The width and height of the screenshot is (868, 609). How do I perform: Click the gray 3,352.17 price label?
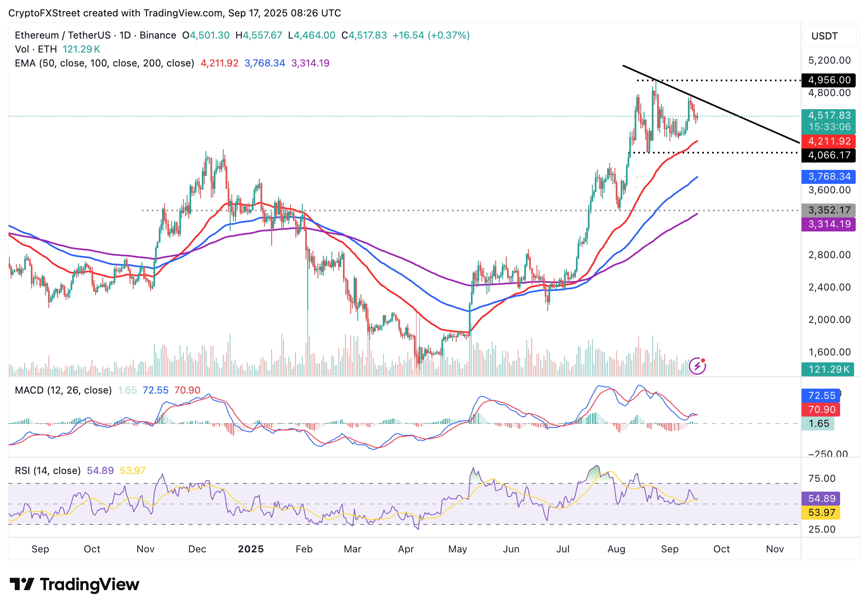828,210
